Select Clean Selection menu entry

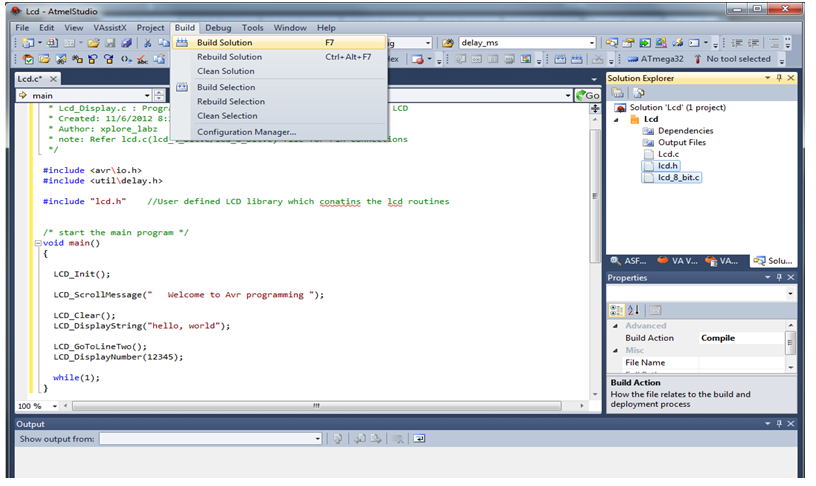pyautogui.click(x=279, y=116)
